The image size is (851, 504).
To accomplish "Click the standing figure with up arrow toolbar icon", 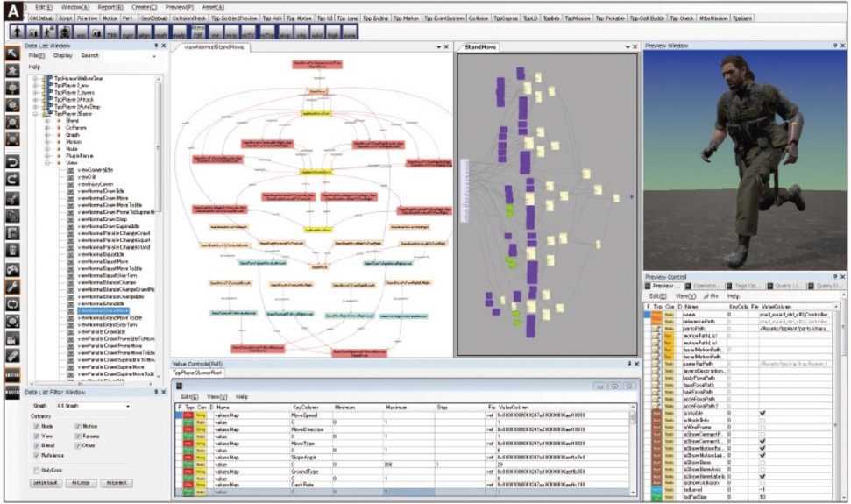I will pos(18,32).
